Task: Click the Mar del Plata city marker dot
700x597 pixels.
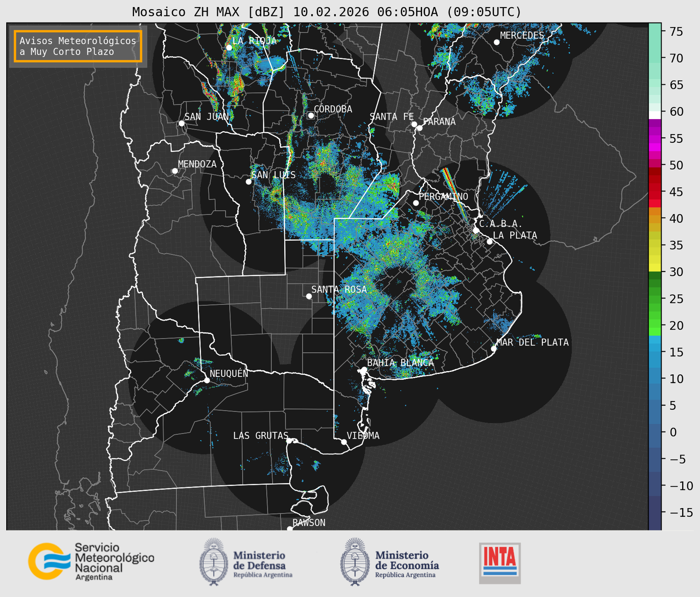Action: coord(494,349)
